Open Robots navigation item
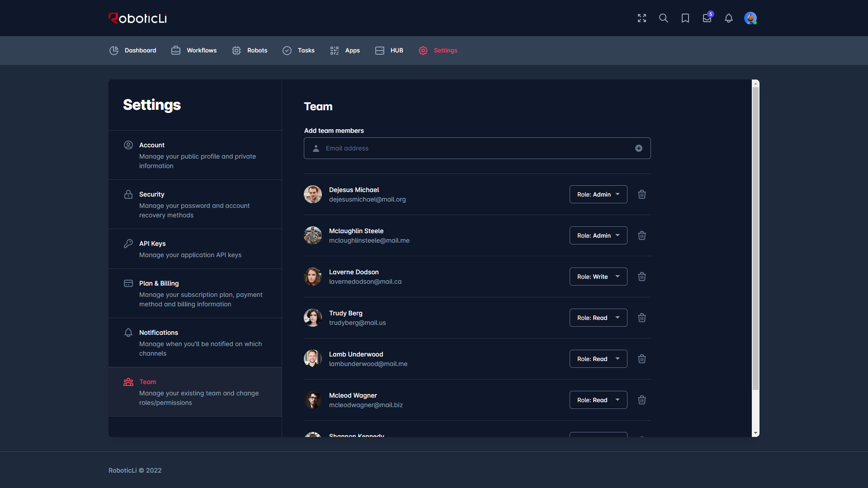This screenshot has width=868, height=488. [250, 51]
